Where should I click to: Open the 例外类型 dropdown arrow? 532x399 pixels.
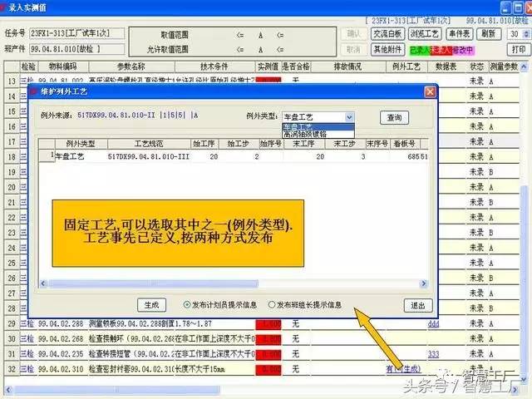[349, 118]
